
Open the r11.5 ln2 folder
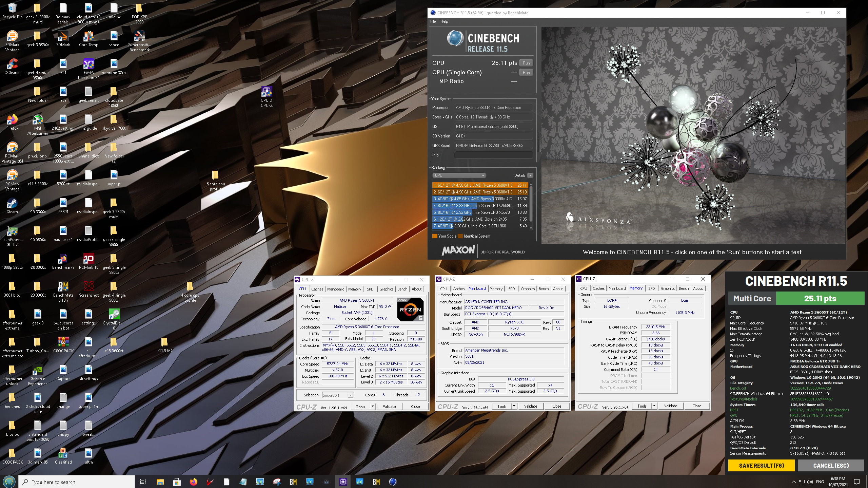pos(165,345)
